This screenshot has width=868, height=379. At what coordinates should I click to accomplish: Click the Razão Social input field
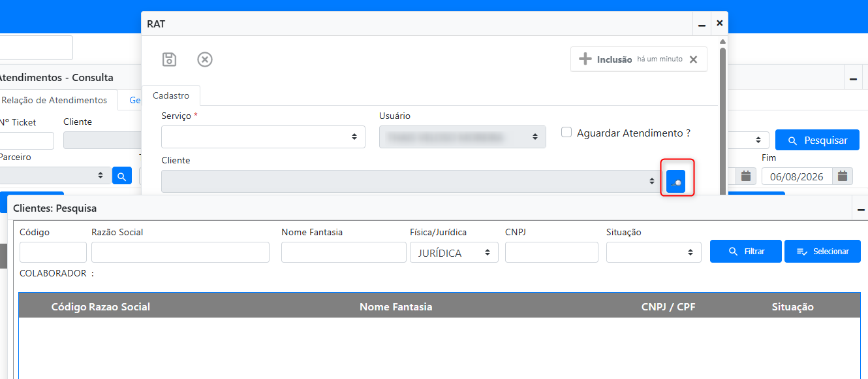click(180, 252)
